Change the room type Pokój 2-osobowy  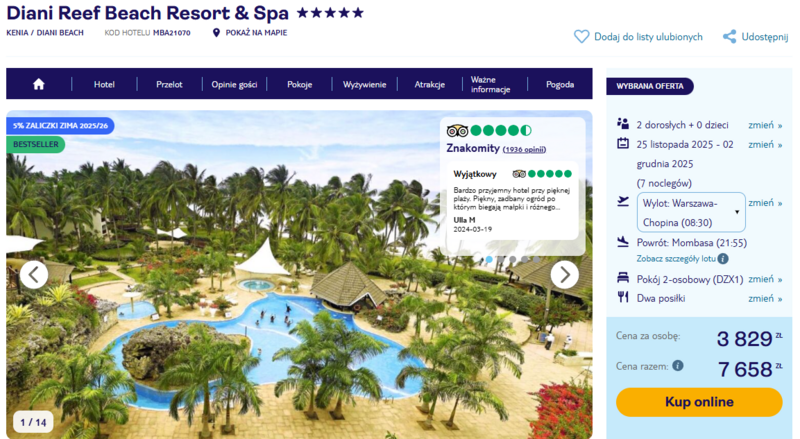(765, 279)
